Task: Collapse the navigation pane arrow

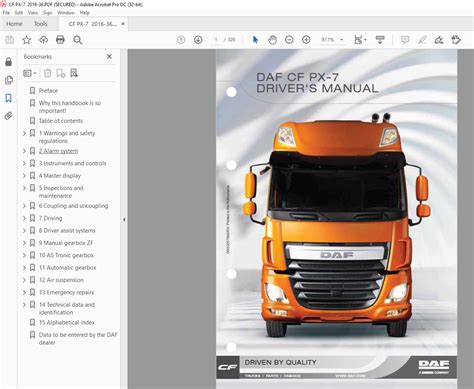Action: tap(124, 220)
